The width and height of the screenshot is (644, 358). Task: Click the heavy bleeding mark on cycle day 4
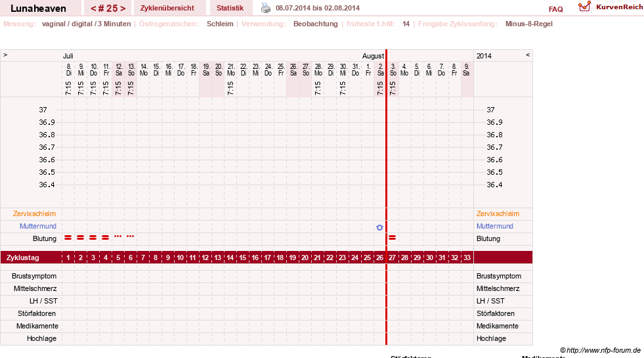pos(106,238)
